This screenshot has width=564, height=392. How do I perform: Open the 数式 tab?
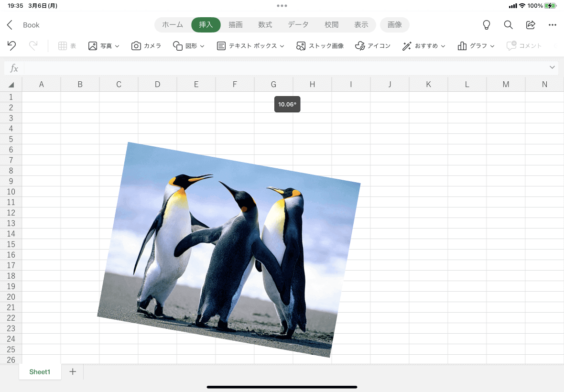click(265, 25)
